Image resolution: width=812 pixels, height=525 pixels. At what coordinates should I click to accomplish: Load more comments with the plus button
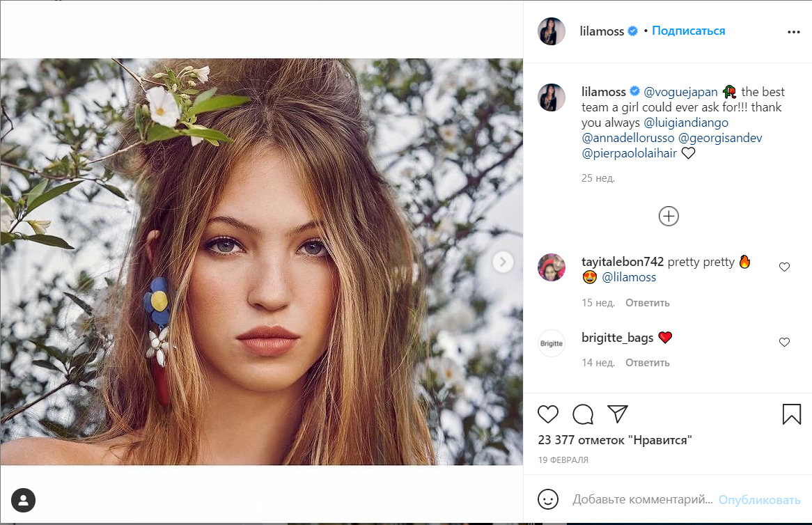click(669, 217)
